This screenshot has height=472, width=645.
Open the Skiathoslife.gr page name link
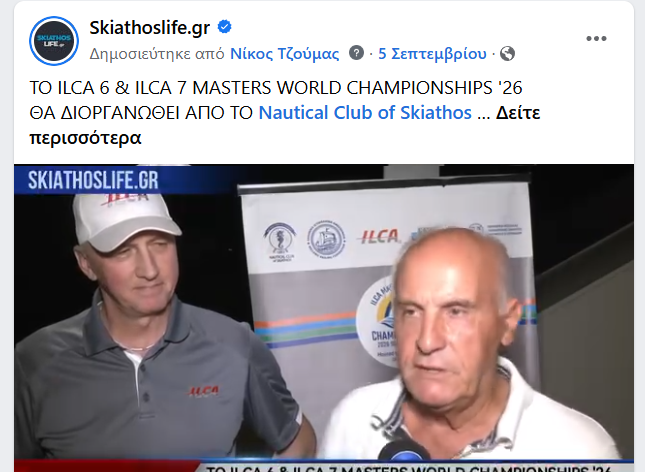click(x=150, y=28)
